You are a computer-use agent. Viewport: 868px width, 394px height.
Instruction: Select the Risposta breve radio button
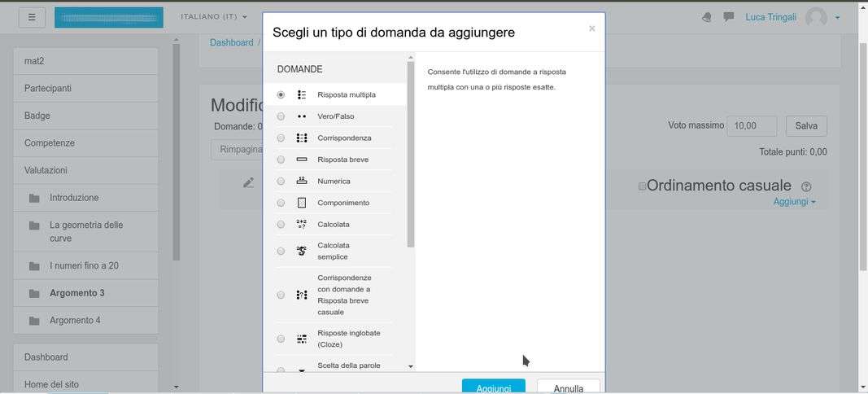(x=281, y=160)
